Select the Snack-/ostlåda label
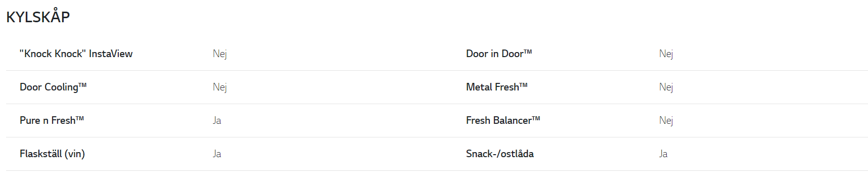Screen dimensions: 868x188 (x=500, y=154)
